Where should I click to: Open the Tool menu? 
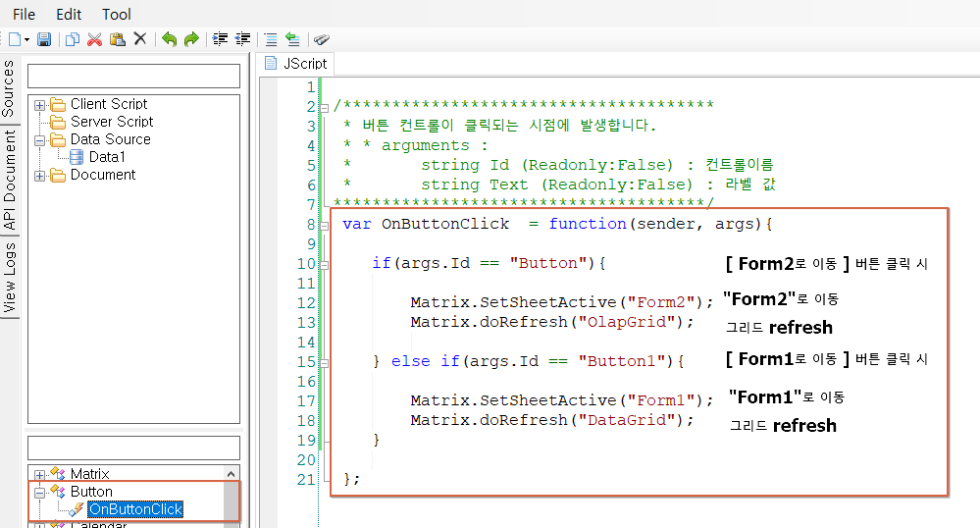pyautogui.click(x=116, y=15)
